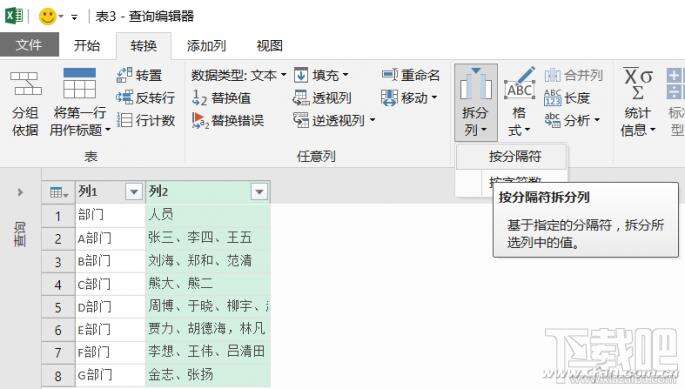Screen dimensions: 685x389
Task: Open the 视图 tab
Action: (x=270, y=45)
